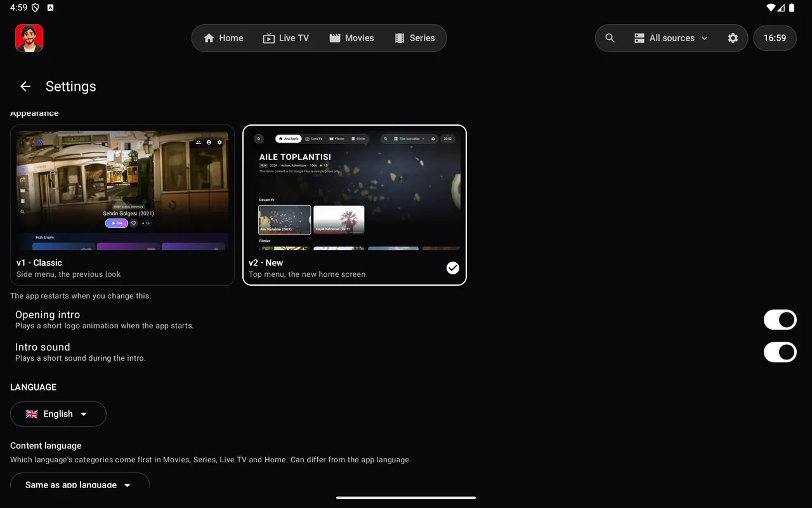Screen dimensions: 812x508
Task: Click the Movies clapperboard icon
Action: 335,38
